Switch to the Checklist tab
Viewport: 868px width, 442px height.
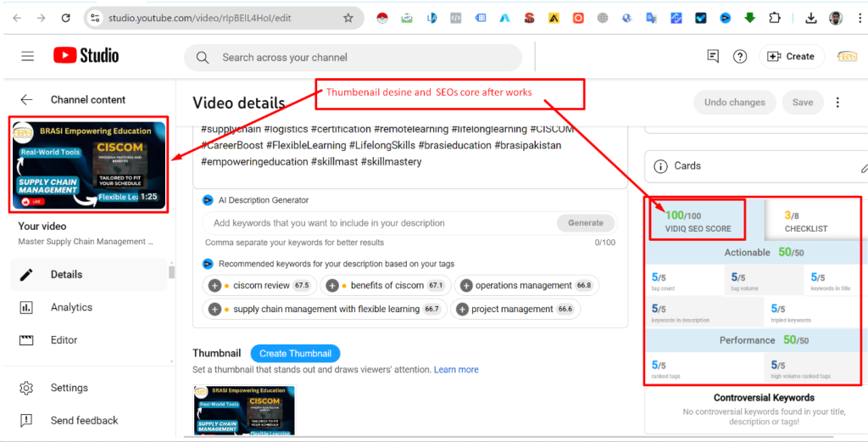pyautogui.click(x=805, y=221)
